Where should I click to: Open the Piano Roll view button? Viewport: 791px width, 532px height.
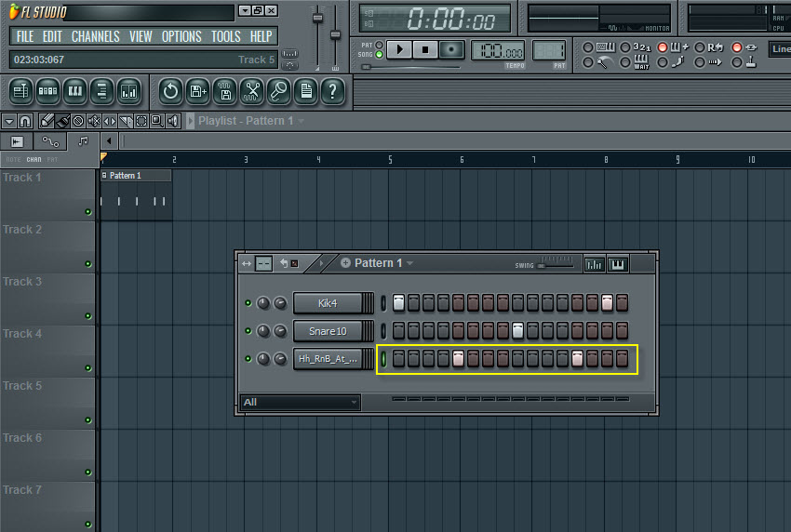pyautogui.click(x=74, y=91)
